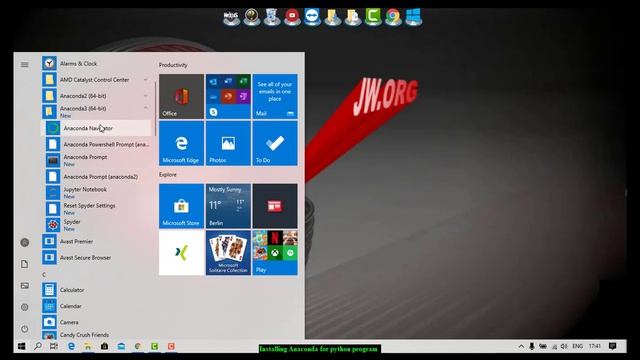Open the Action Center notifications icon
640x360 pixels.
[x=612, y=346]
